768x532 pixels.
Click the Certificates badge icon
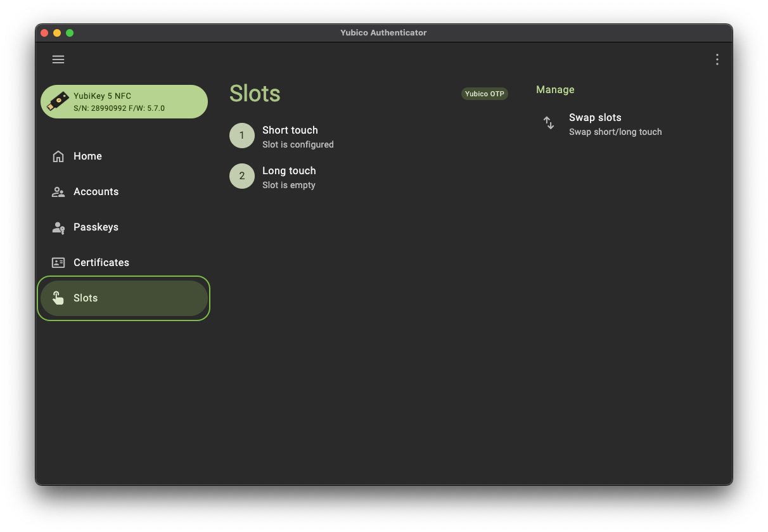click(x=58, y=263)
